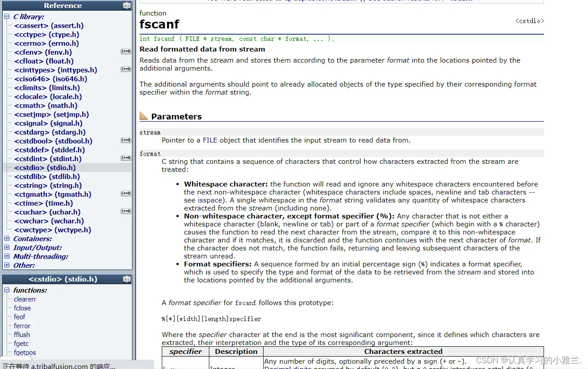Open <cstdbool> (stdbool.h) reference
Screen dimensions: 588x369
(53, 141)
